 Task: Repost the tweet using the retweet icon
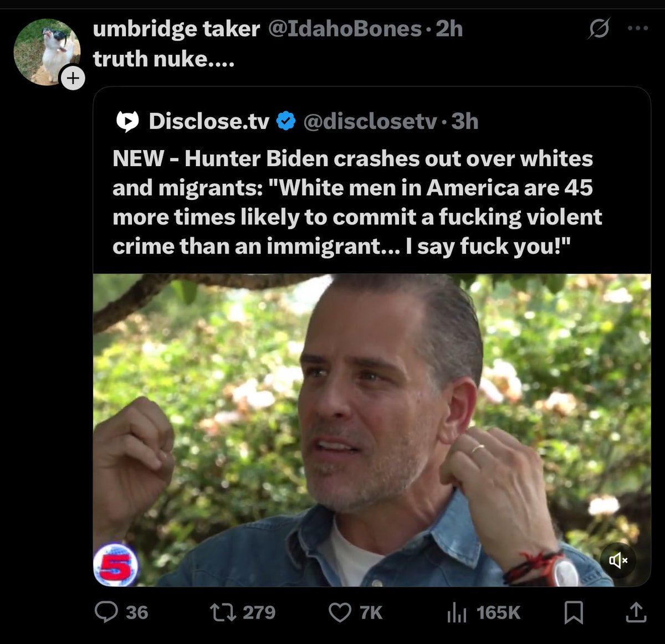(x=223, y=612)
